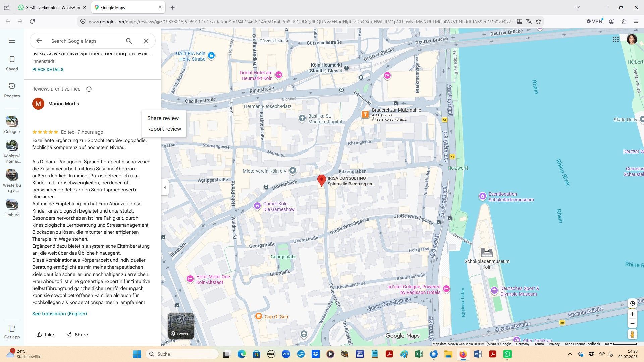Image resolution: width=644 pixels, height=362 pixels.
Task: Open Recents in the Maps sidebar
Action: (x=12, y=90)
